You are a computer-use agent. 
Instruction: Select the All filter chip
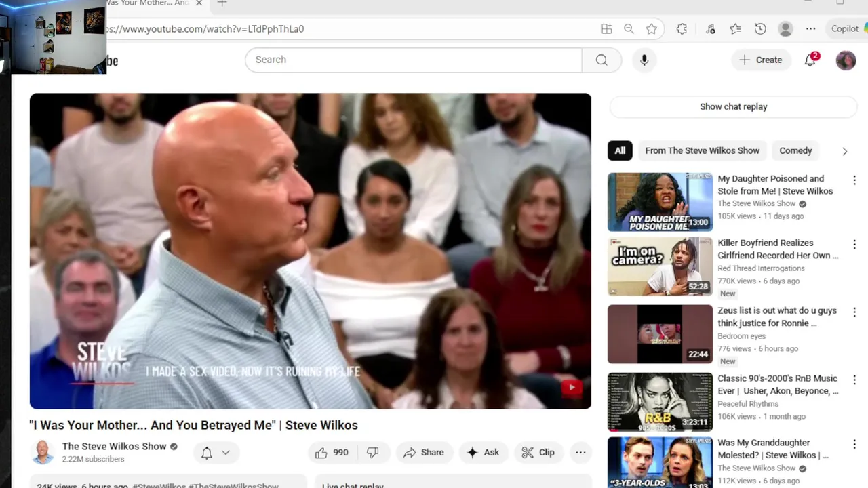[620, 150]
